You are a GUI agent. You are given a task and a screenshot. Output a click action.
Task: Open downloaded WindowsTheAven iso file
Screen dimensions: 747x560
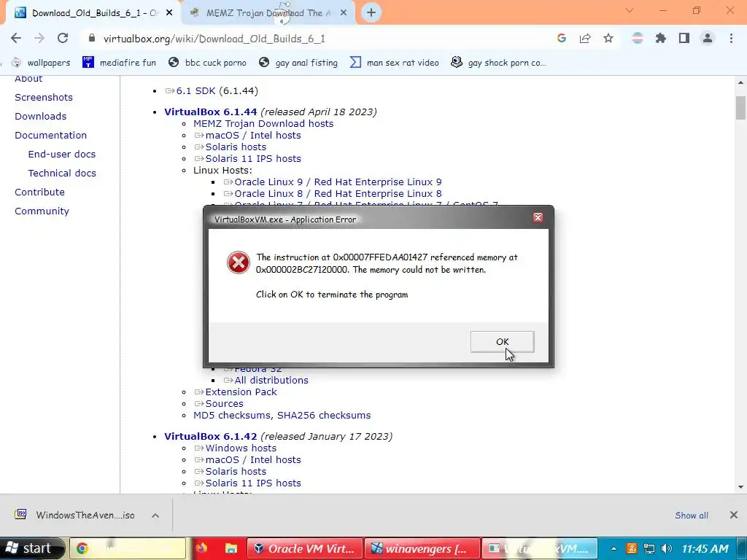point(76,516)
